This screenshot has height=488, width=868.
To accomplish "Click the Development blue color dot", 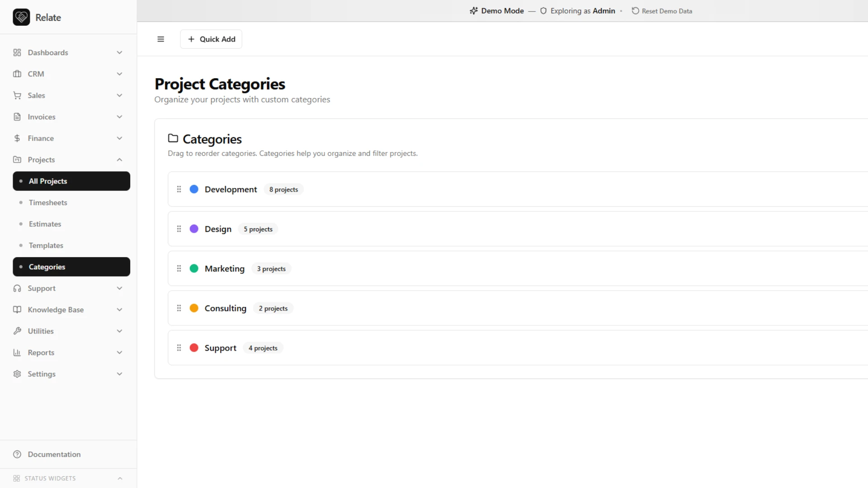I will pos(194,189).
